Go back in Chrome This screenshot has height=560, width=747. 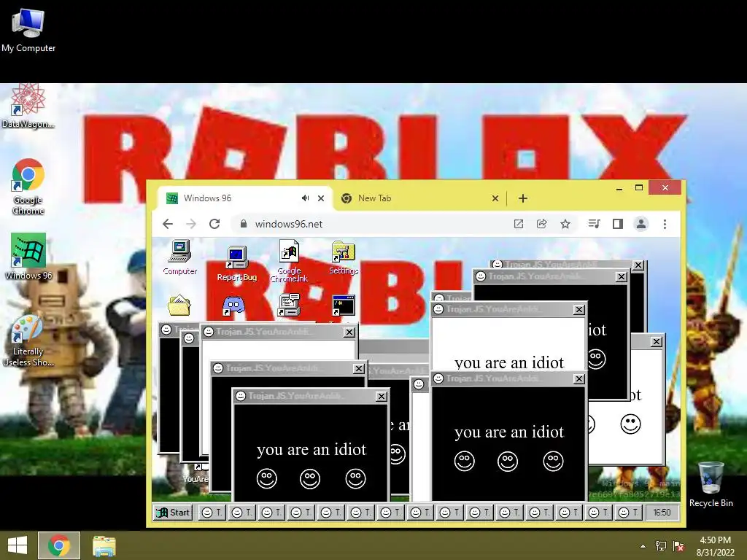pyautogui.click(x=168, y=224)
